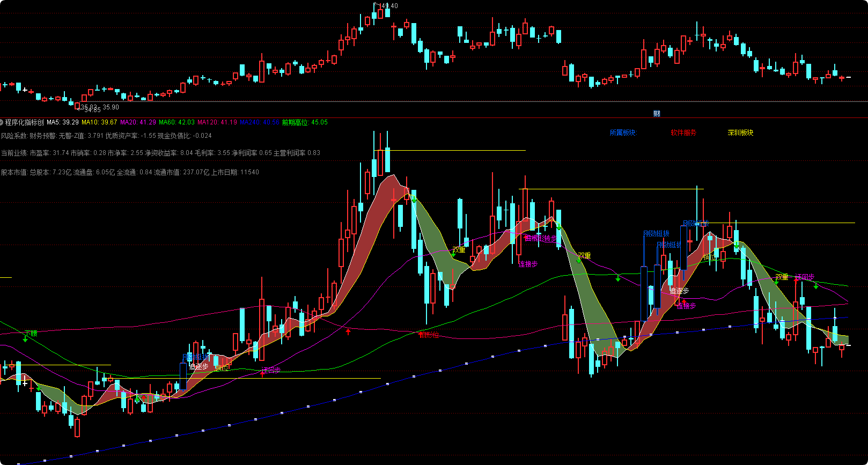Click the 股本市值 share capital row

pos(130,172)
